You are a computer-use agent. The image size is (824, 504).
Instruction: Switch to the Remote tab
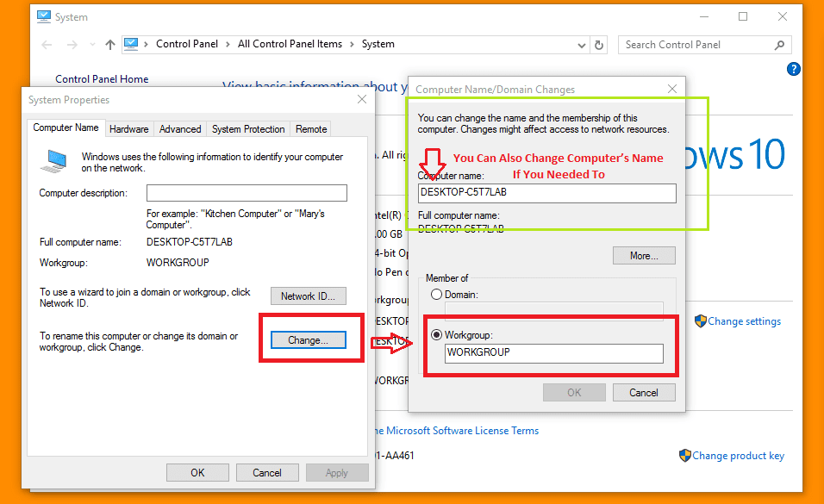pyautogui.click(x=311, y=129)
